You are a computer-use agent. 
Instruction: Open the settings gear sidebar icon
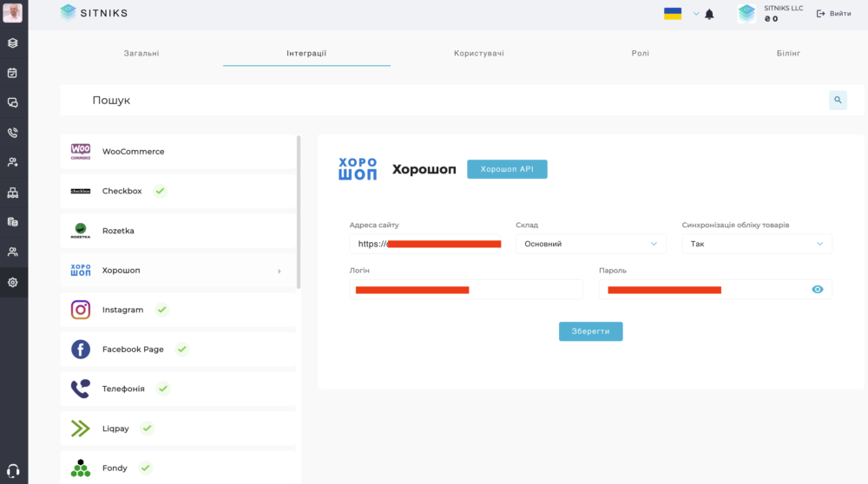click(13, 282)
